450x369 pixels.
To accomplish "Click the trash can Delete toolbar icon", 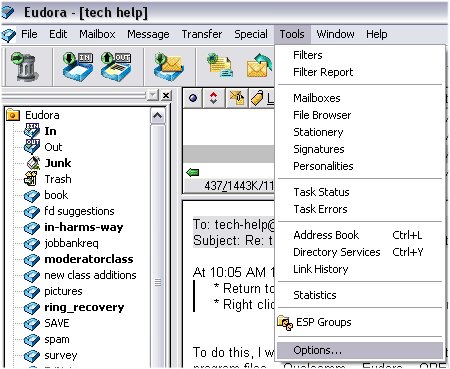I will coord(24,67).
